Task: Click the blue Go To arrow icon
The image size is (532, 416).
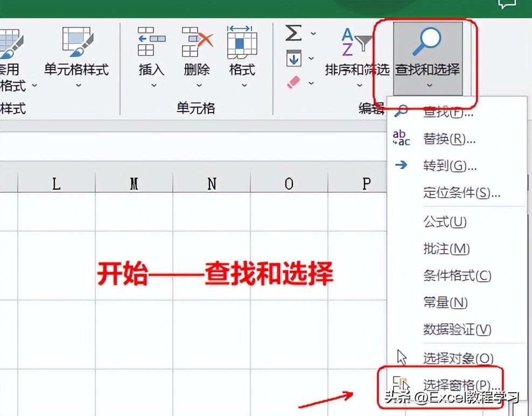Action: [x=401, y=165]
